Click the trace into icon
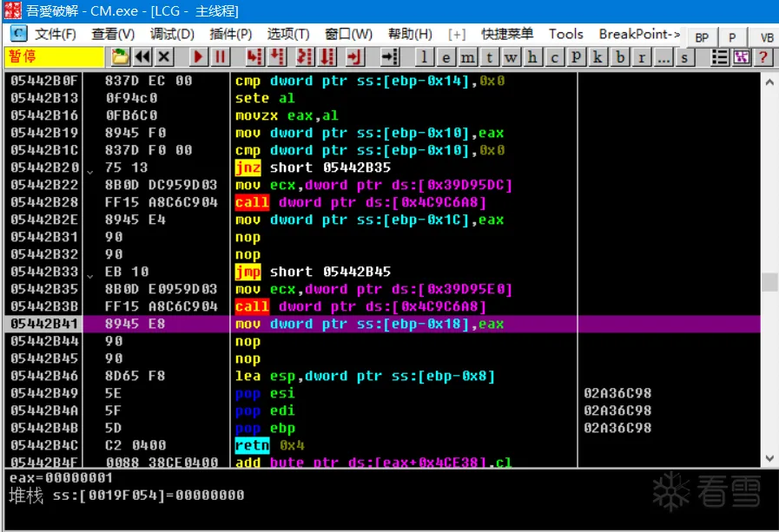This screenshot has width=779, height=532. click(x=304, y=56)
